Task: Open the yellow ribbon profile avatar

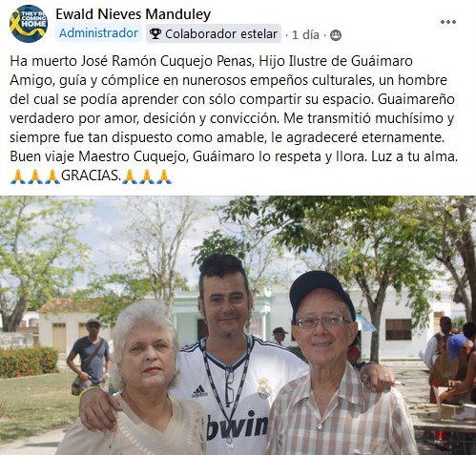Action: (29, 24)
